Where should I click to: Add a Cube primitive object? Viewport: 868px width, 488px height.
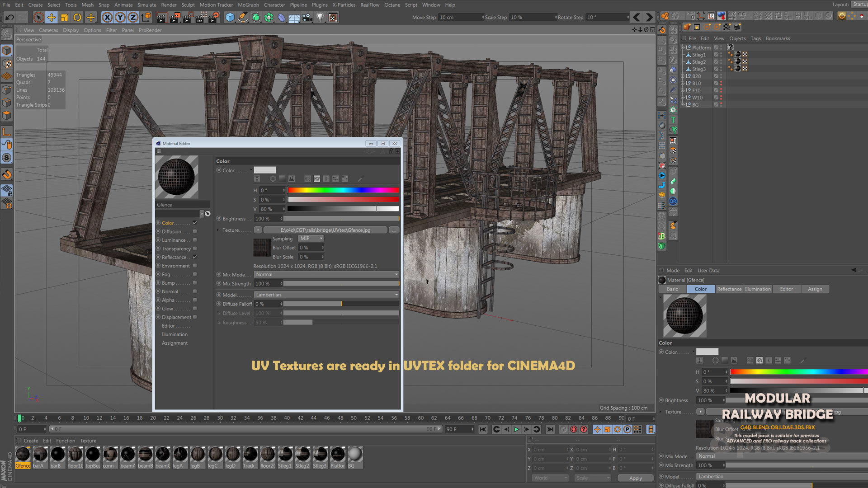pos(230,17)
